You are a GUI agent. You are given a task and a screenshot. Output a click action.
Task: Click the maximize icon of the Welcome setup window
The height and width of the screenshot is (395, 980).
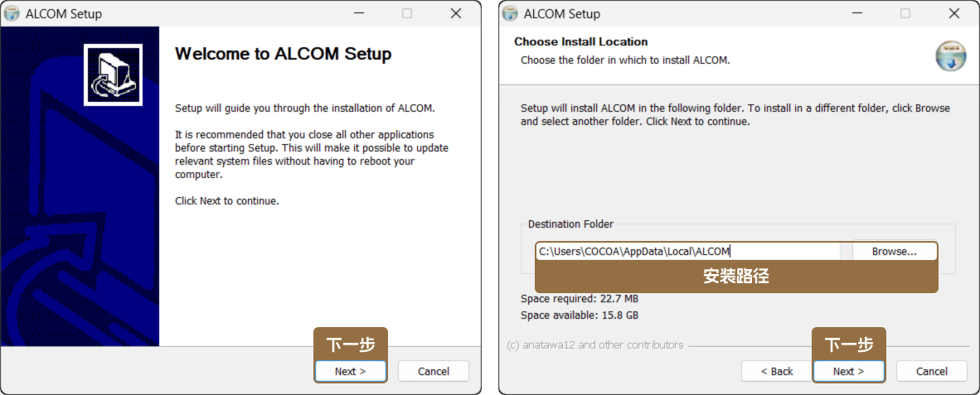click(x=407, y=14)
